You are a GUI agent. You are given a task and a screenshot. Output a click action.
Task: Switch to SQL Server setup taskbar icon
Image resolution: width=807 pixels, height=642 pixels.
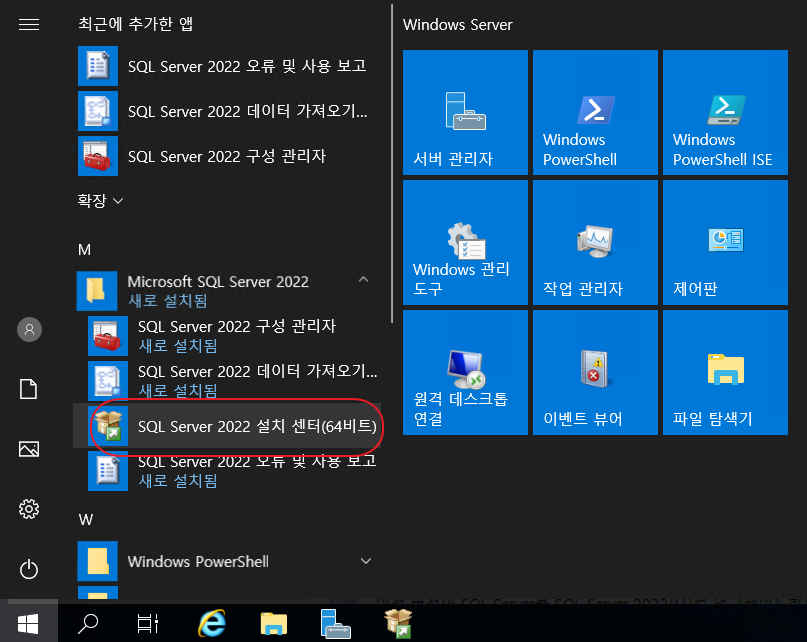[x=398, y=623]
